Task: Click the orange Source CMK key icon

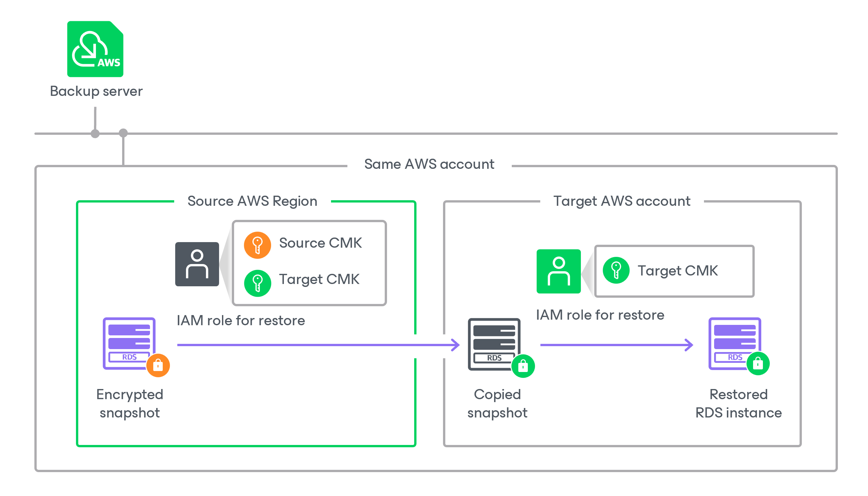Action: [x=257, y=245]
